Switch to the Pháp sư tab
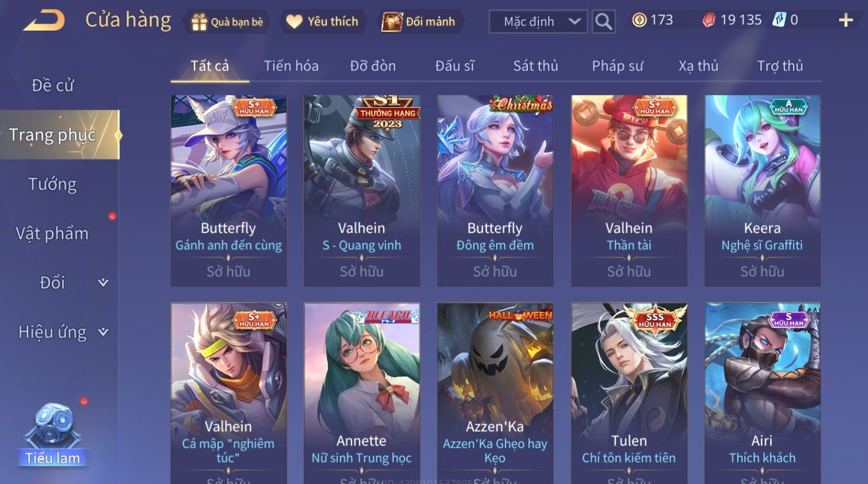The image size is (868, 484). (x=617, y=66)
